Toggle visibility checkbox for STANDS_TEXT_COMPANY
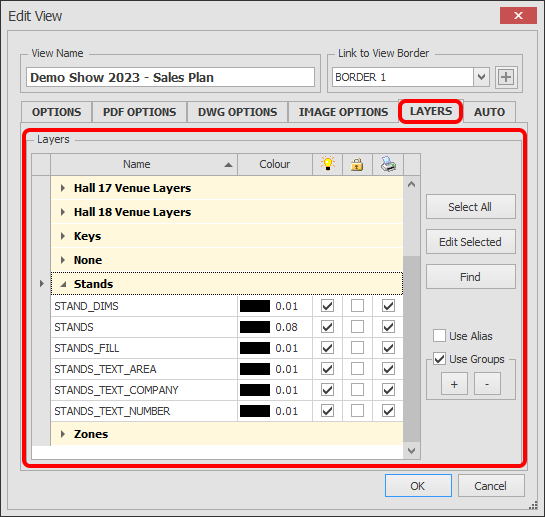This screenshot has width=545, height=517. point(327,390)
